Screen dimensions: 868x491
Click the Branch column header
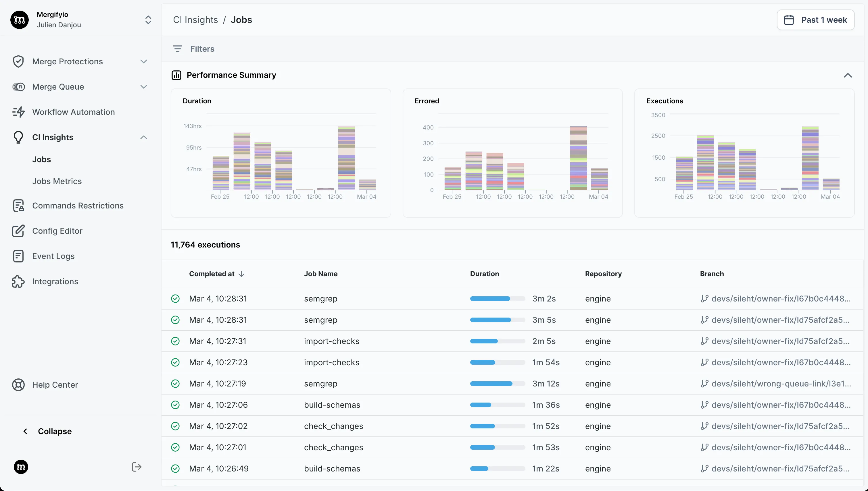click(712, 274)
